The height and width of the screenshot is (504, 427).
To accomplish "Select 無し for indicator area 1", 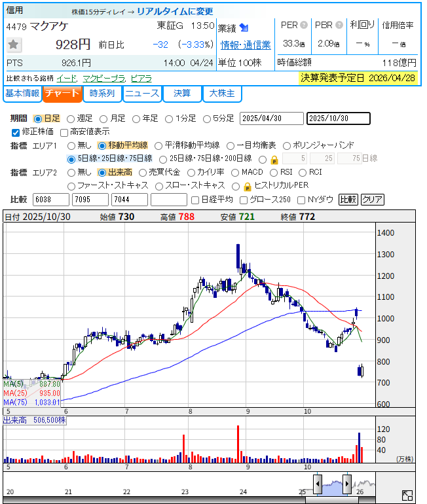I will click(71, 146).
